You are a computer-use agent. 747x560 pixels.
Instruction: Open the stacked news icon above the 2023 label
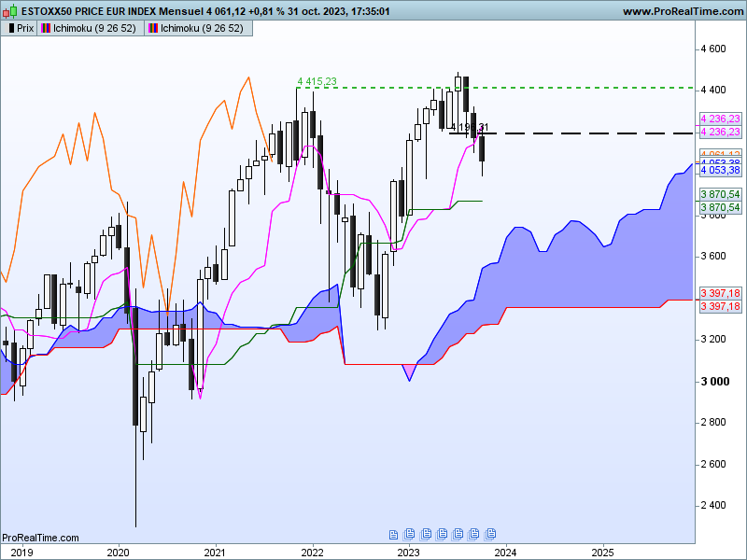tap(409, 534)
